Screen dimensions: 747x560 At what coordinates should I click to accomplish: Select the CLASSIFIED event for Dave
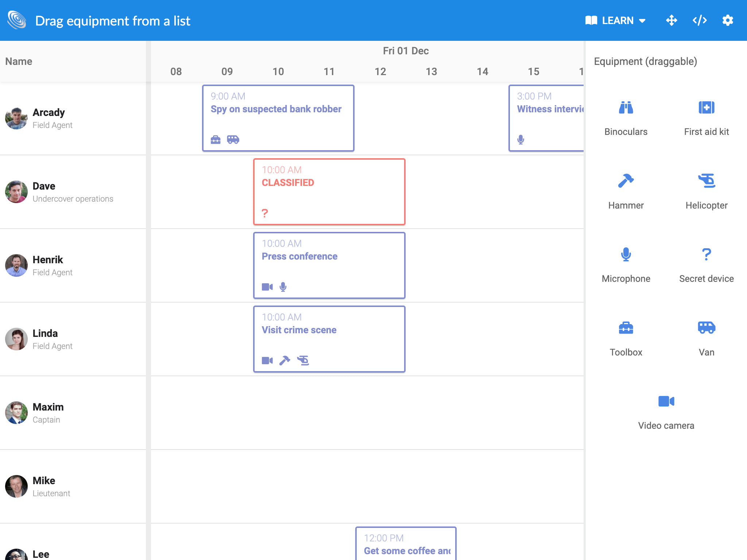tap(329, 191)
